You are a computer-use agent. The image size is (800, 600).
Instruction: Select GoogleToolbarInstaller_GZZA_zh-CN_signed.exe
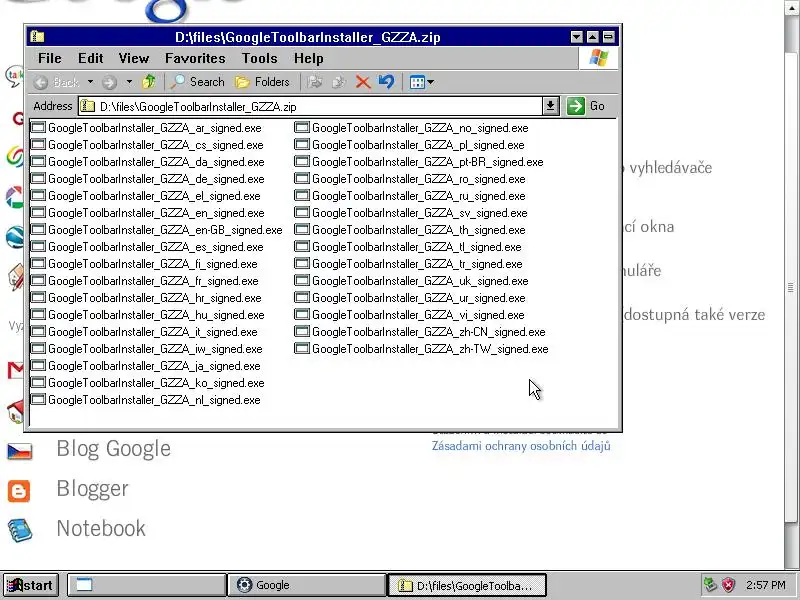click(x=420, y=332)
